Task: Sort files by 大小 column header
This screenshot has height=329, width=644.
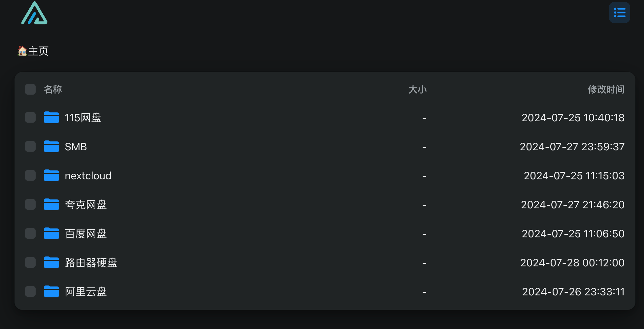Action: 417,89
